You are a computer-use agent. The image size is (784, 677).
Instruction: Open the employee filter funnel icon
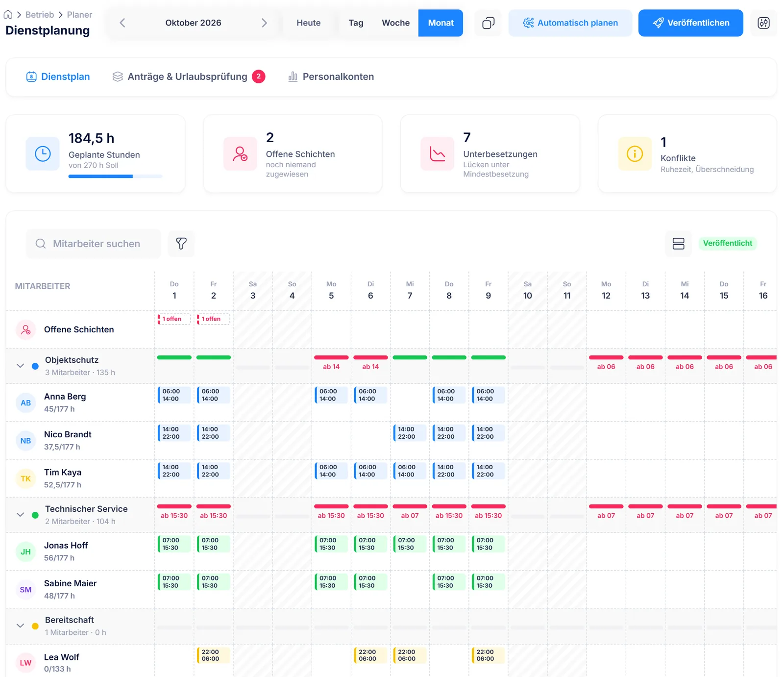(181, 244)
